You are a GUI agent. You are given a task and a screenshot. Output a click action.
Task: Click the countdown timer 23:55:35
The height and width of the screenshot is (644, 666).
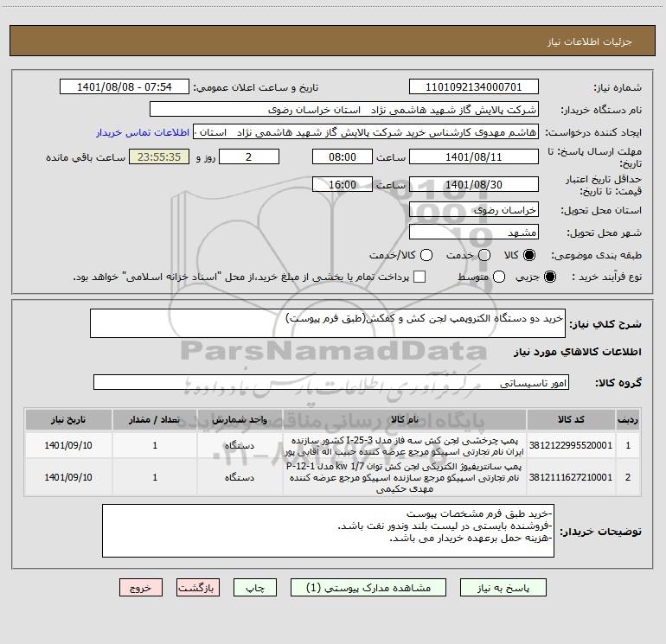159,156
